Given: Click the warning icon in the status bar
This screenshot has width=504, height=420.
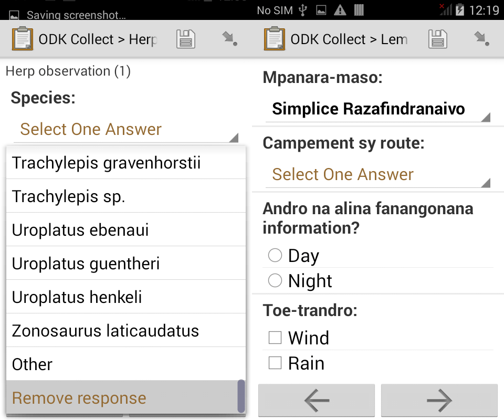Looking at the screenshot, I should pyautogui.click(x=339, y=9).
